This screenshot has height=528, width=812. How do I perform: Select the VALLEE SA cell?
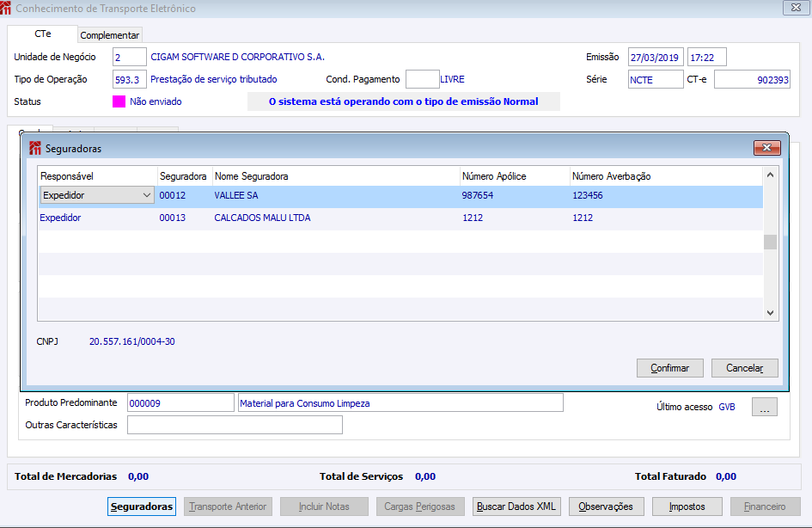tap(236, 195)
